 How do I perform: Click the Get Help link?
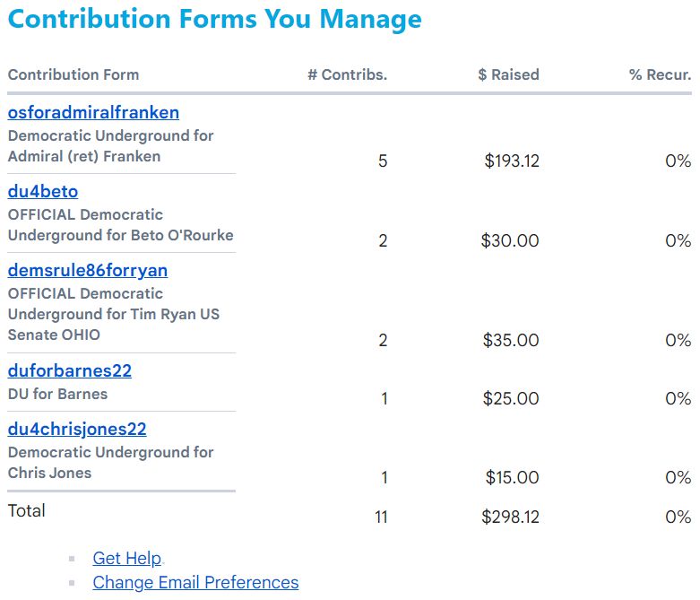pos(126,558)
